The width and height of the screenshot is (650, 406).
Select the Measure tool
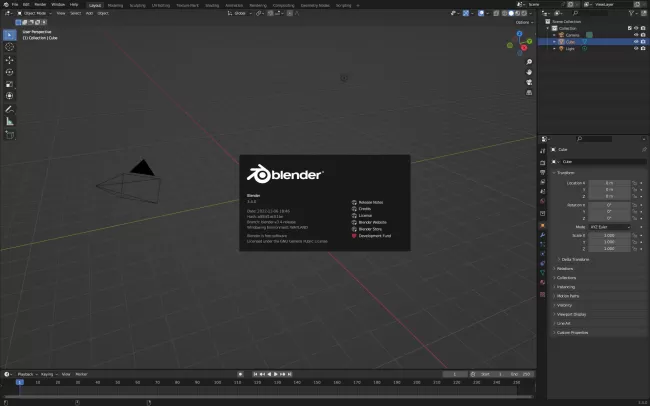(10, 121)
